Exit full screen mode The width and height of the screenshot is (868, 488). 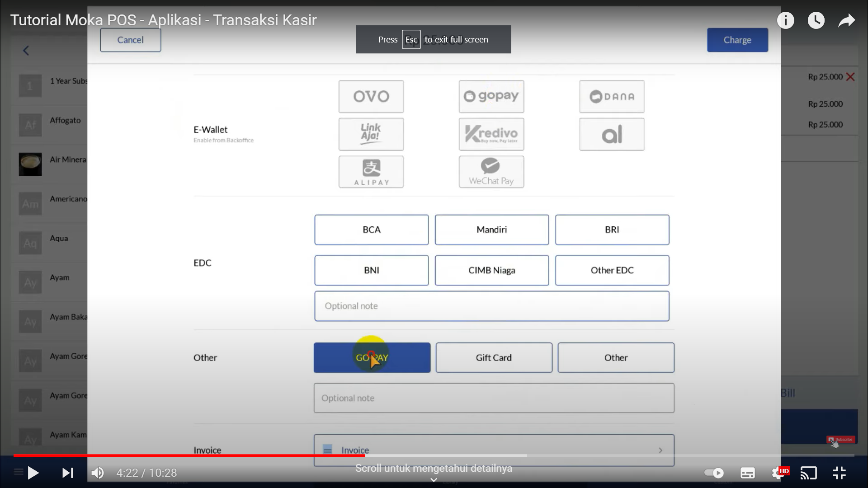(x=840, y=473)
